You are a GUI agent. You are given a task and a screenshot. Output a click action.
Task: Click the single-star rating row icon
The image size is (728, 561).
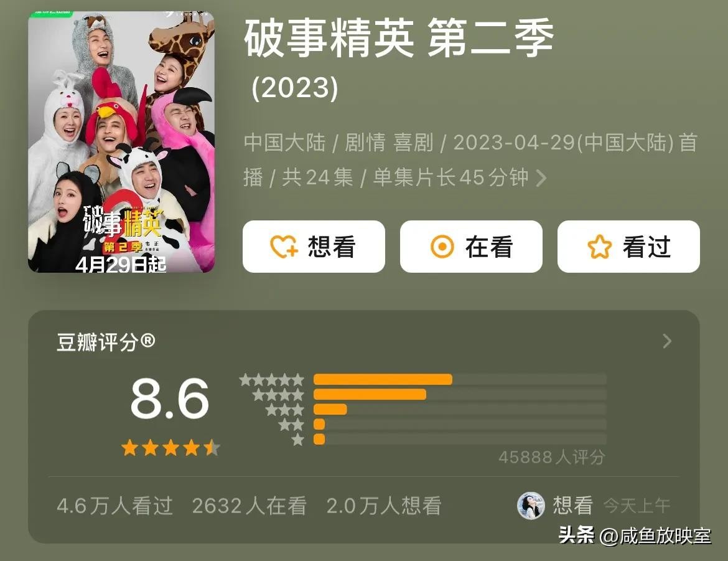298,439
